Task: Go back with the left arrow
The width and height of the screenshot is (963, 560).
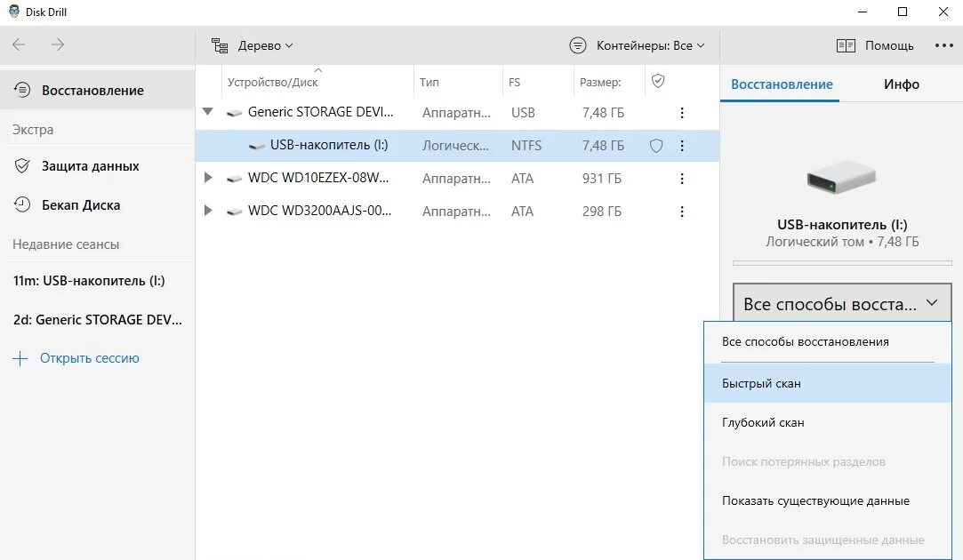Action: click(19, 44)
